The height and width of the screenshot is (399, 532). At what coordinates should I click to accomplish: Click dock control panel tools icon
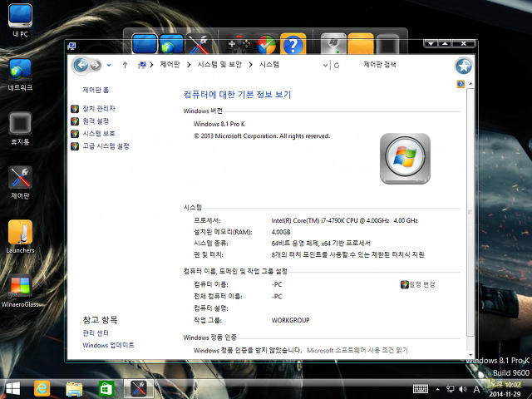pyautogui.click(x=199, y=44)
